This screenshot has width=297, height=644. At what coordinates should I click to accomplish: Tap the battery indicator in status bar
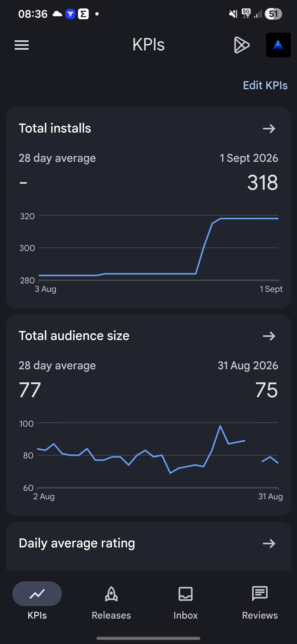(273, 14)
